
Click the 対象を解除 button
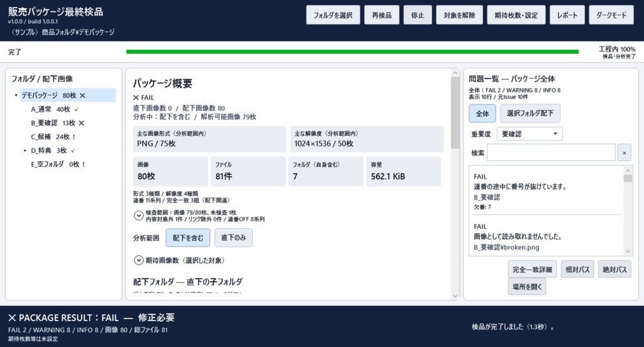(459, 15)
